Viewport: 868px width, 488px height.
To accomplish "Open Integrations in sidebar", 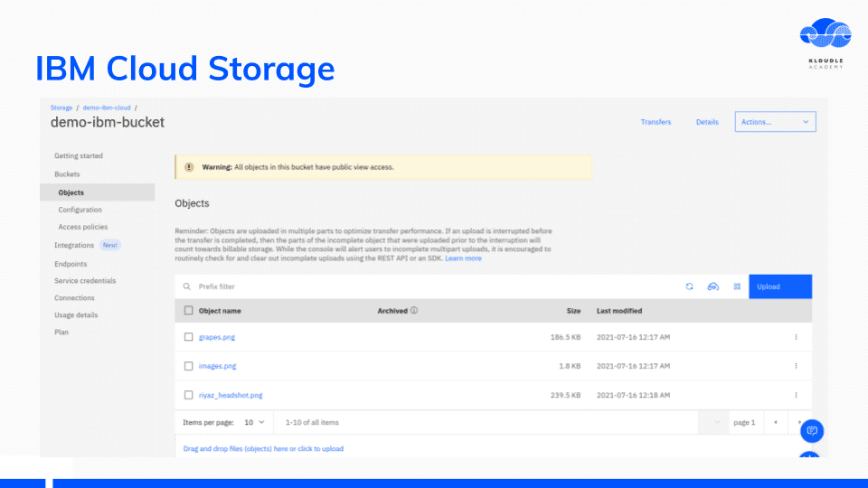I will (74, 245).
